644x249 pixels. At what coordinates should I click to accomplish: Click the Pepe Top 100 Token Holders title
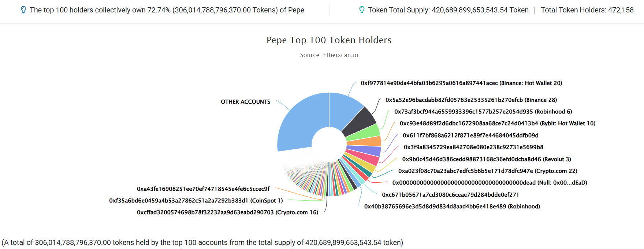tap(329, 40)
